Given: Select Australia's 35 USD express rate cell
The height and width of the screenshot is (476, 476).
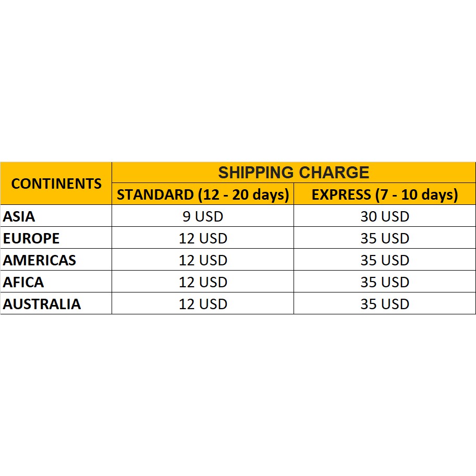Looking at the screenshot, I should 385,304.
